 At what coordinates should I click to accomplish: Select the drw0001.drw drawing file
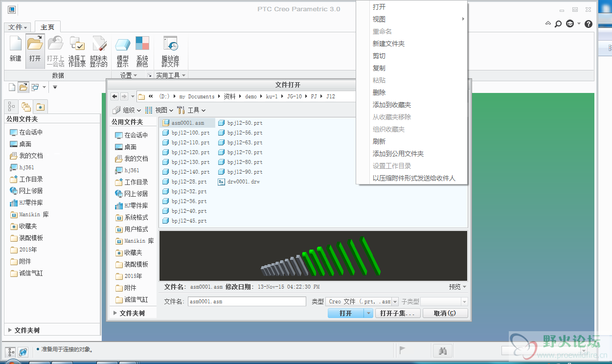239,182
